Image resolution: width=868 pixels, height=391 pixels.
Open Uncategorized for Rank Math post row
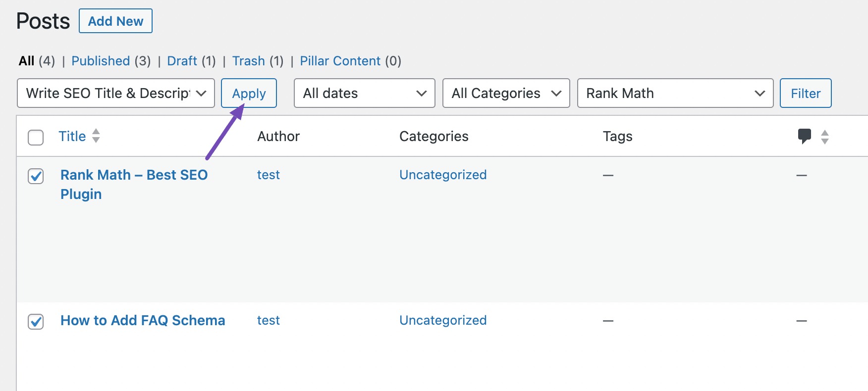pyautogui.click(x=443, y=175)
